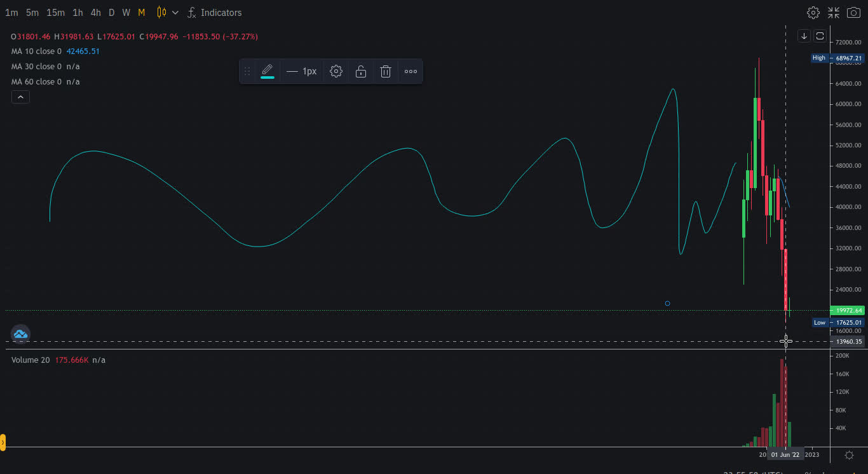Open the yellow side panel tab at left edge
Screen dimensions: 868x474
click(3, 442)
